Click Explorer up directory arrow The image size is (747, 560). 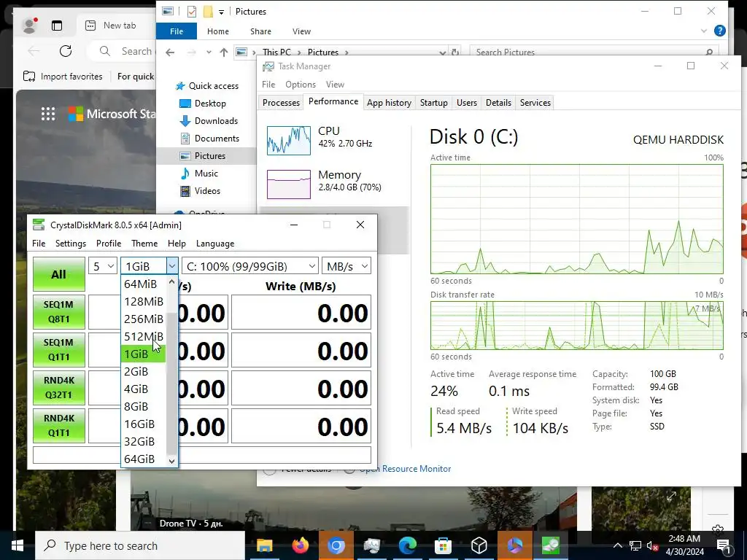[x=223, y=52]
